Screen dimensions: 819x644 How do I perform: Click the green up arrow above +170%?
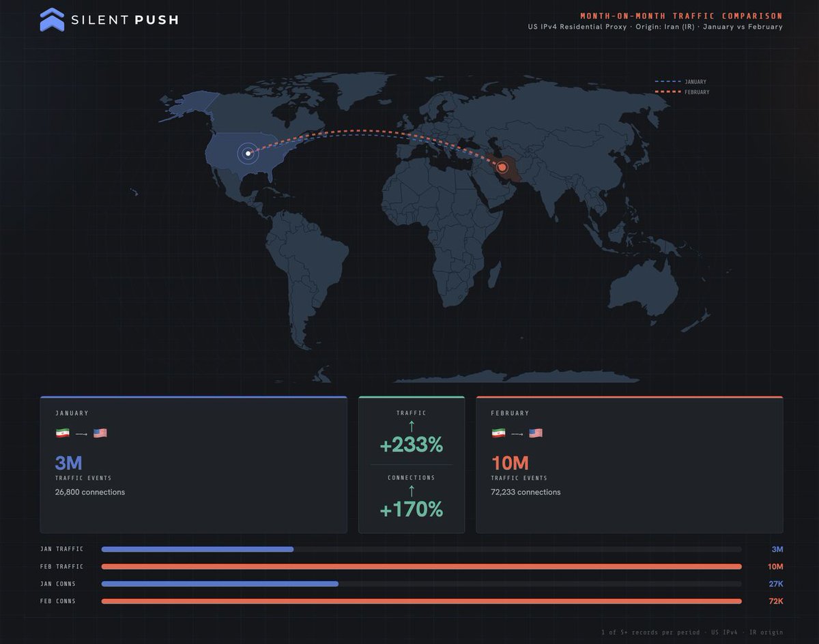[x=412, y=491]
